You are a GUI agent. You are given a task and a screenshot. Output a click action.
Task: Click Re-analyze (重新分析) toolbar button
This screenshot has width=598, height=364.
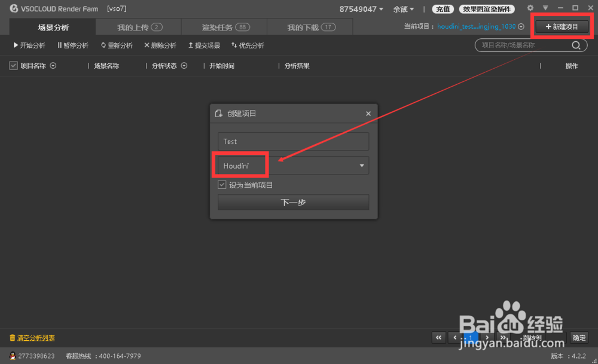117,45
